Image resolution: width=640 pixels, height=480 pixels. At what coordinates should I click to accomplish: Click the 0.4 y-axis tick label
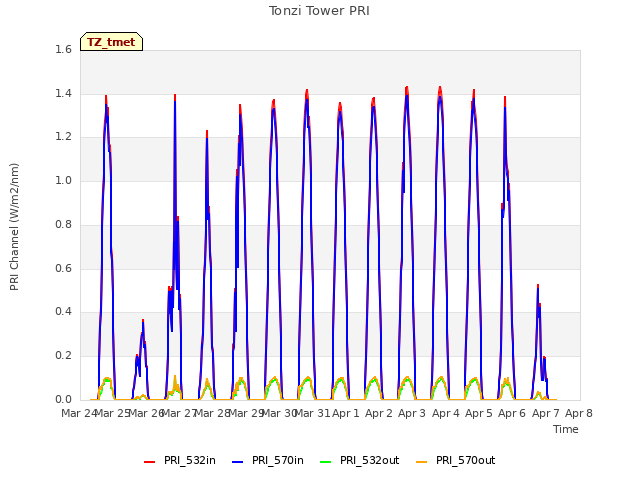click(63, 312)
